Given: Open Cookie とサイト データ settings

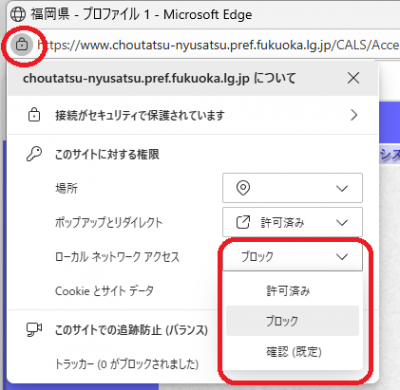Looking at the screenshot, I should pos(104,291).
